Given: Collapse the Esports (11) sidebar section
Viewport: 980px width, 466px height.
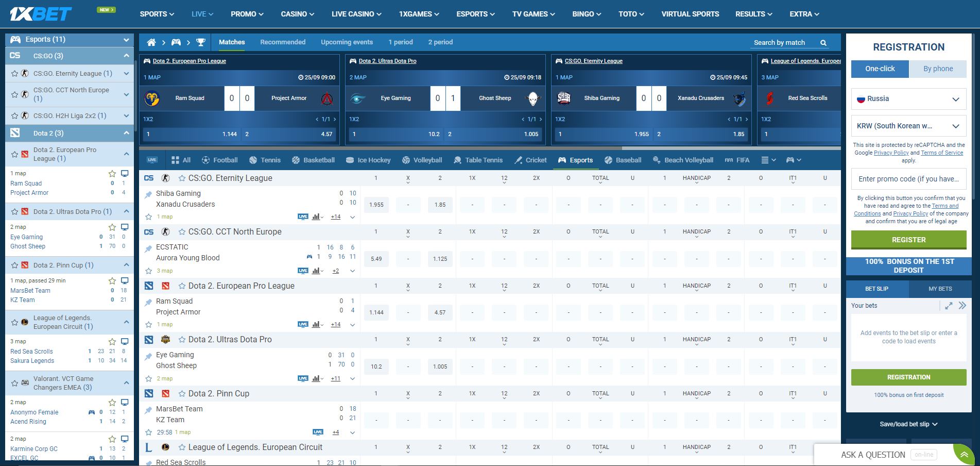Looking at the screenshot, I should (126, 40).
